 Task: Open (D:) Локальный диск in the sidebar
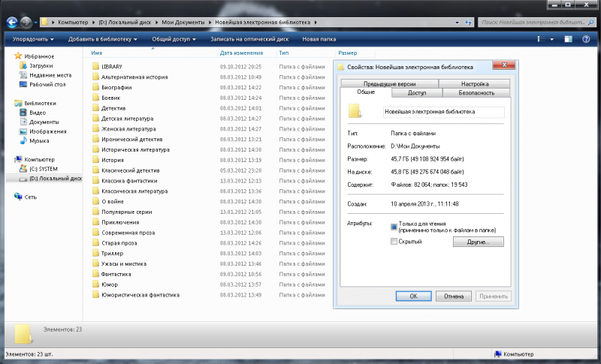[x=50, y=179]
